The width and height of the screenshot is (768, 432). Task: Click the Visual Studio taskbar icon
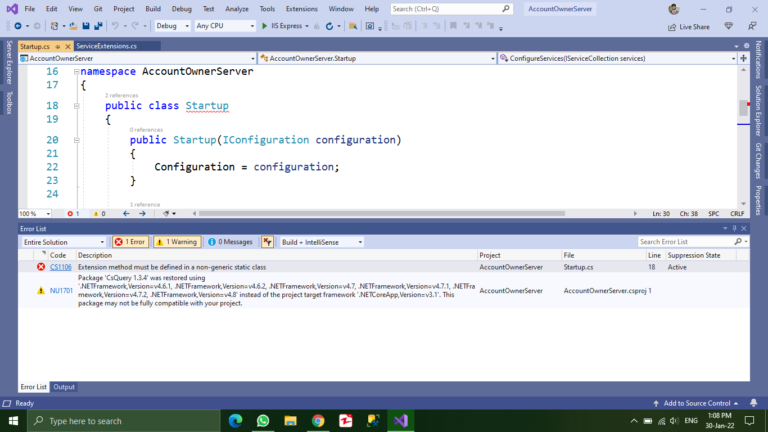click(x=399, y=421)
